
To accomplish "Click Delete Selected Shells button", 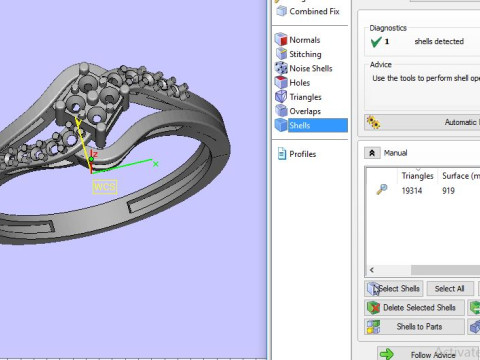I will (x=414, y=307).
